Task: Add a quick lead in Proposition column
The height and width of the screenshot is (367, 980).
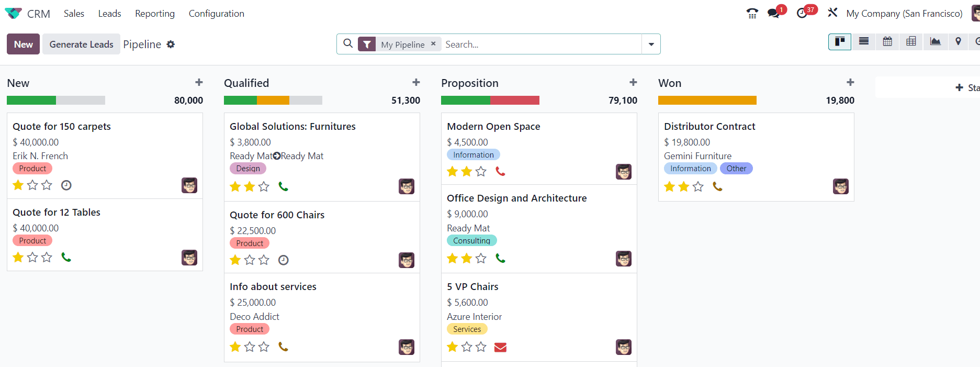Action: tap(633, 82)
